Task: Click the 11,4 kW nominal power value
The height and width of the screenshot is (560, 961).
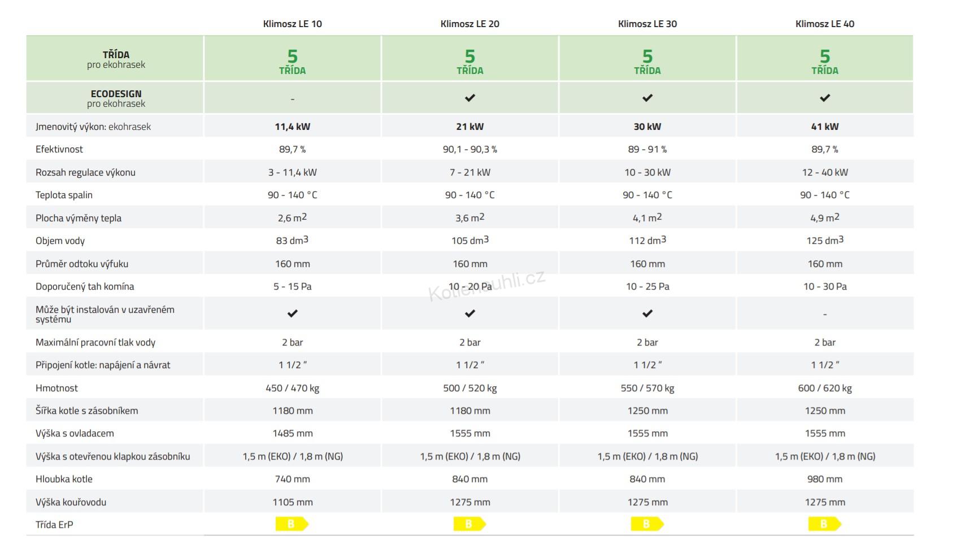Action: coord(293,126)
